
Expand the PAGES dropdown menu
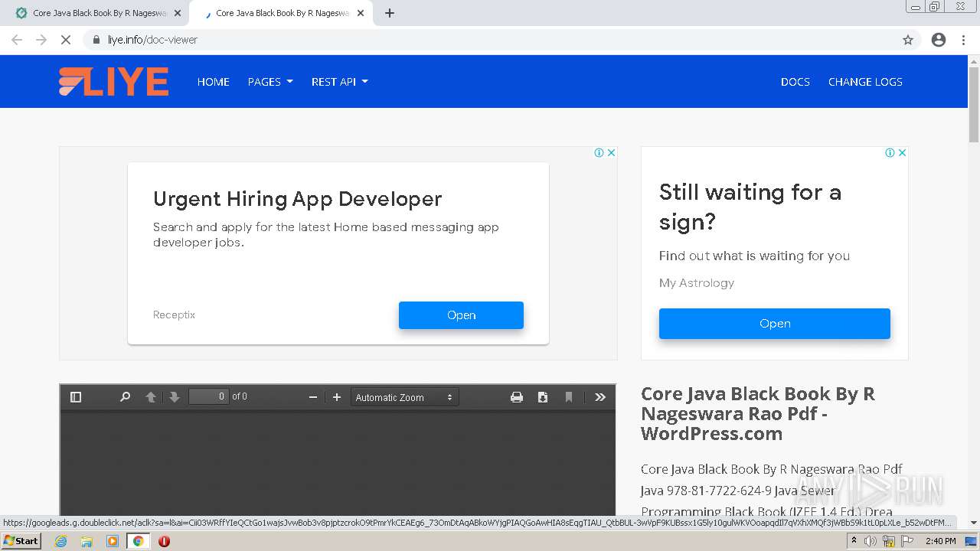click(270, 82)
